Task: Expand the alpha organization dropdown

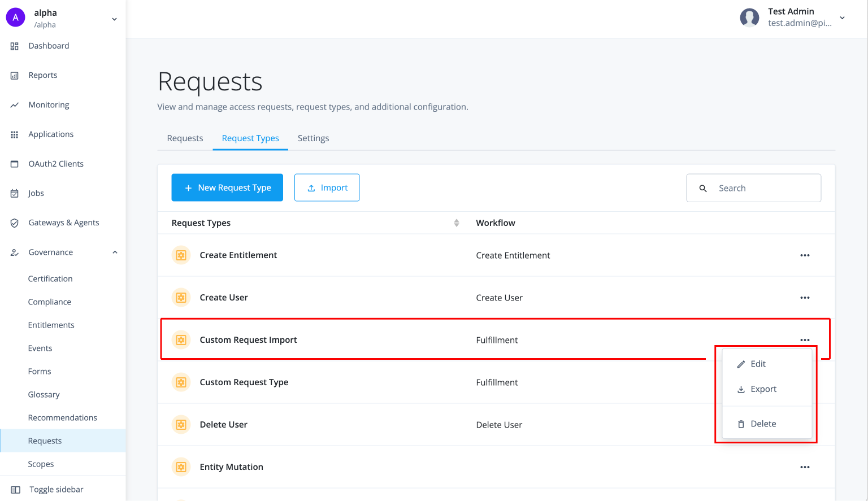Action: coord(114,18)
